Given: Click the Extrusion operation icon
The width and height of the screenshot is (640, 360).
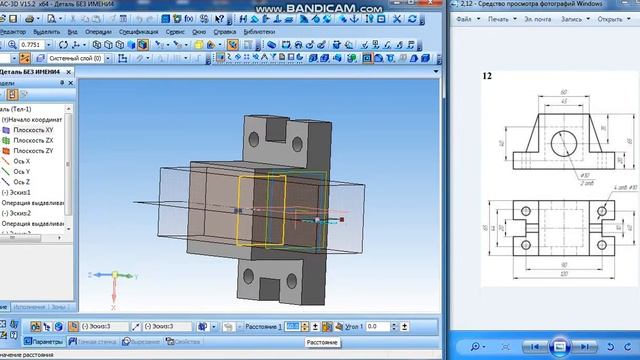Looking at the screenshot, I should (x=313, y=58).
